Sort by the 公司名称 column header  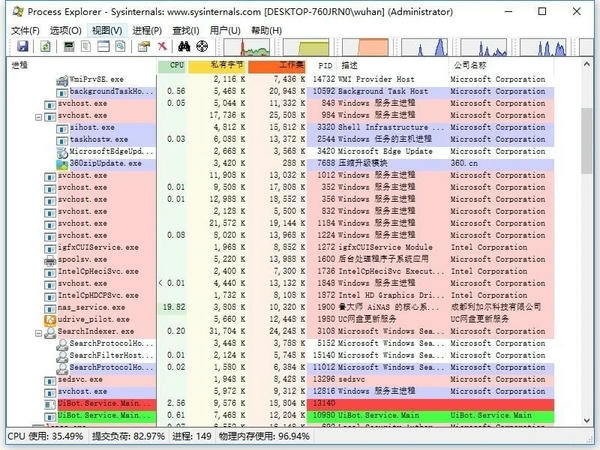501,65
